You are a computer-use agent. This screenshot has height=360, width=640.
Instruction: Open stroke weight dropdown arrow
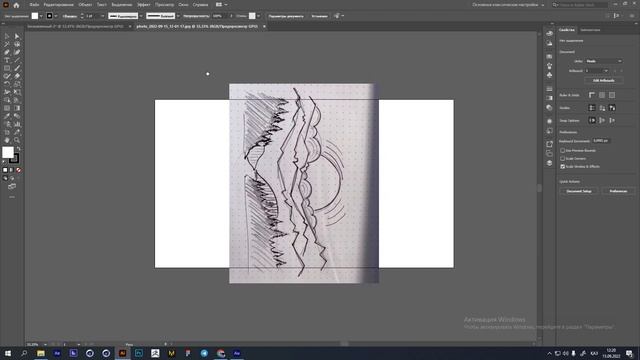point(102,16)
